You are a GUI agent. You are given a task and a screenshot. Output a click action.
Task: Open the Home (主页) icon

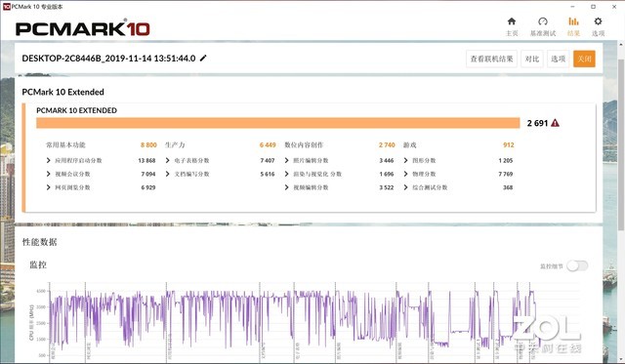click(512, 21)
